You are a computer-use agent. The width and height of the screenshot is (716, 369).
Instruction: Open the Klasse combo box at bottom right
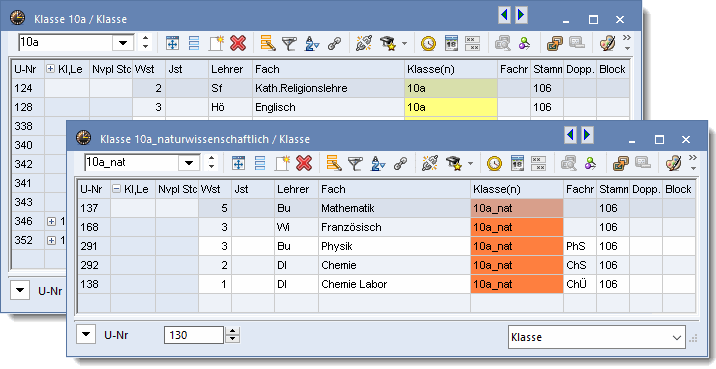(596, 337)
